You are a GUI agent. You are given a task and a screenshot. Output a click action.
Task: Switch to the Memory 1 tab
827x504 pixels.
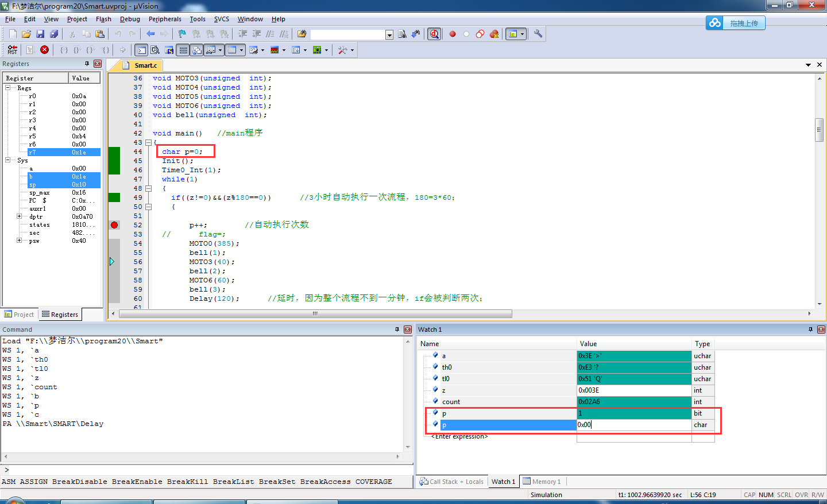point(542,482)
